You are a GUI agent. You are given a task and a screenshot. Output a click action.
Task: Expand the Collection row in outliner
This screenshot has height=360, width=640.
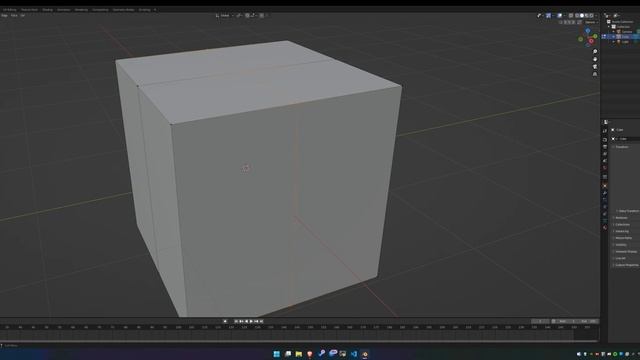(x=609, y=27)
